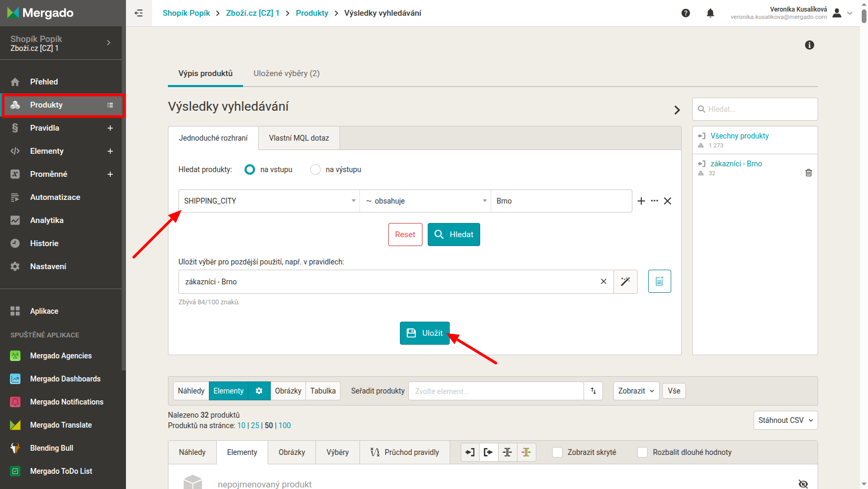Click the magic wand name generator icon
Viewport: 868px width, 489px height.
point(626,282)
